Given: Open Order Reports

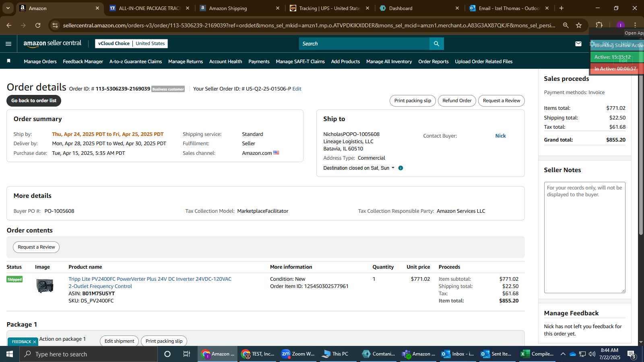Looking at the screenshot, I should [433, 62].
